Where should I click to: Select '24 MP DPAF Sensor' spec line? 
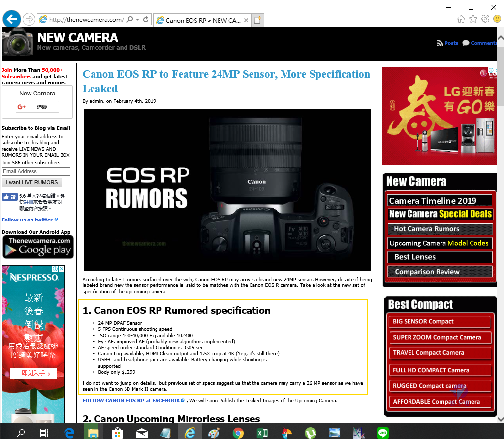coord(120,323)
